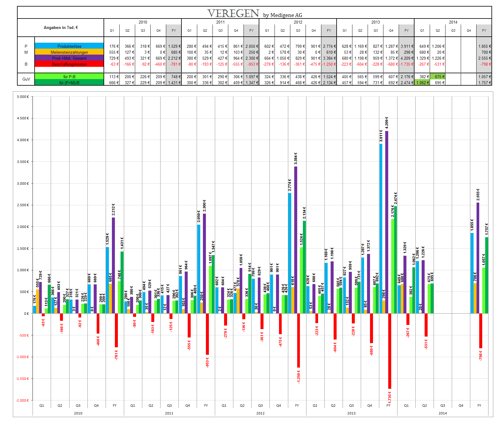Click the 2010 year header in the table
The image size is (504, 421).
point(143,22)
